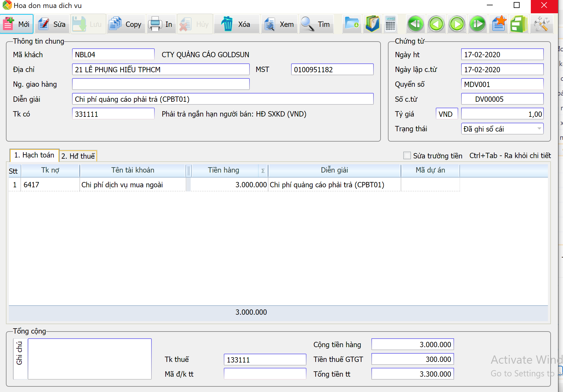
Task: Click the Sửa edit pencil icon
Action: (44, 24)
